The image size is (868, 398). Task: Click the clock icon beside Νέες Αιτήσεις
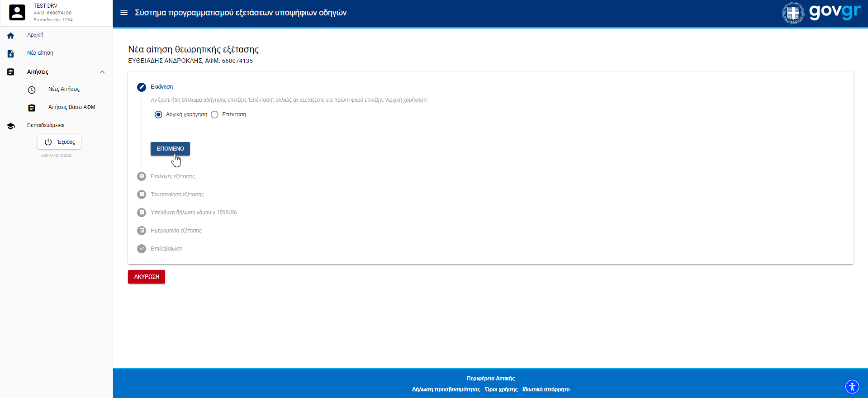pos(32,90)
